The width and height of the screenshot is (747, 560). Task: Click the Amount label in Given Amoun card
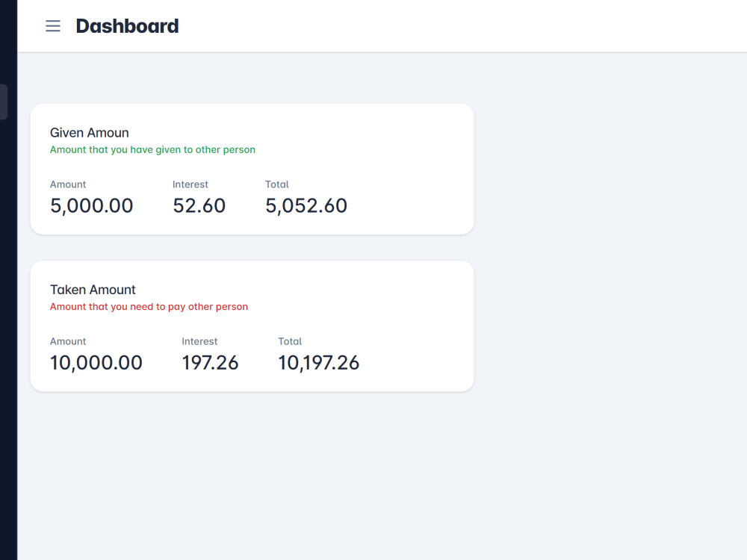68,184
